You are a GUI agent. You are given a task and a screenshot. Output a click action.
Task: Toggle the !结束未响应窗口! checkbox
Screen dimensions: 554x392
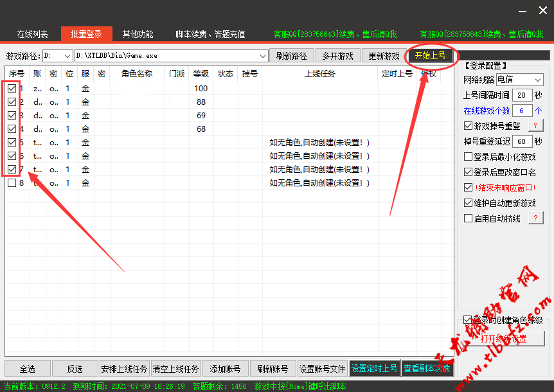pos(468,188)
